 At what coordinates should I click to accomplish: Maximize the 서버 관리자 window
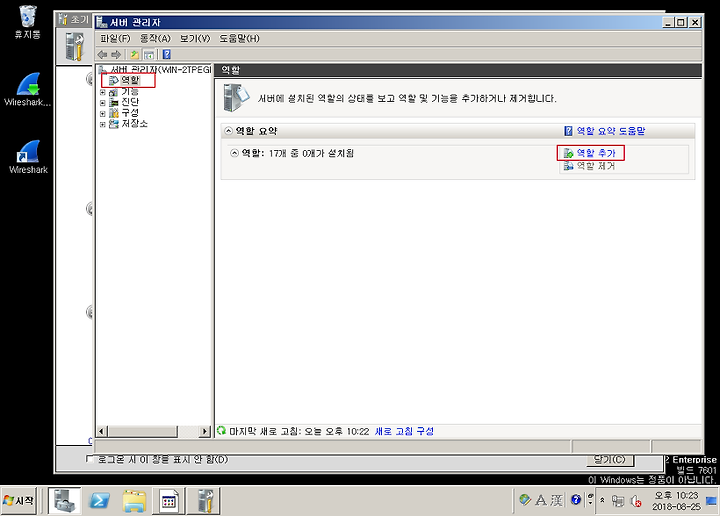(681, 22)
